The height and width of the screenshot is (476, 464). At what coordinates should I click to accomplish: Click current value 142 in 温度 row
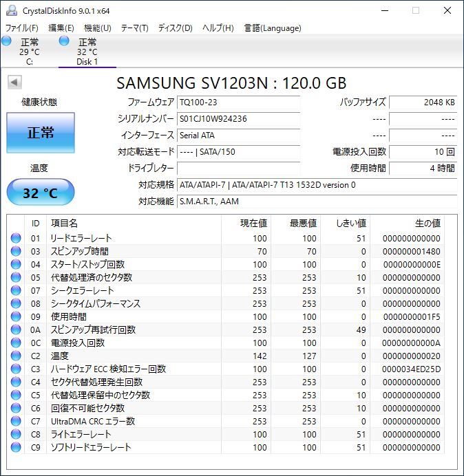point(260,356)
